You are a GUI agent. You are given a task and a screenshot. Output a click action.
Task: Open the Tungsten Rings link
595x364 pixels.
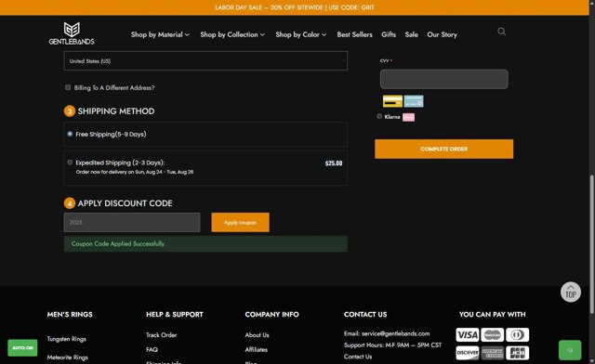66,339
